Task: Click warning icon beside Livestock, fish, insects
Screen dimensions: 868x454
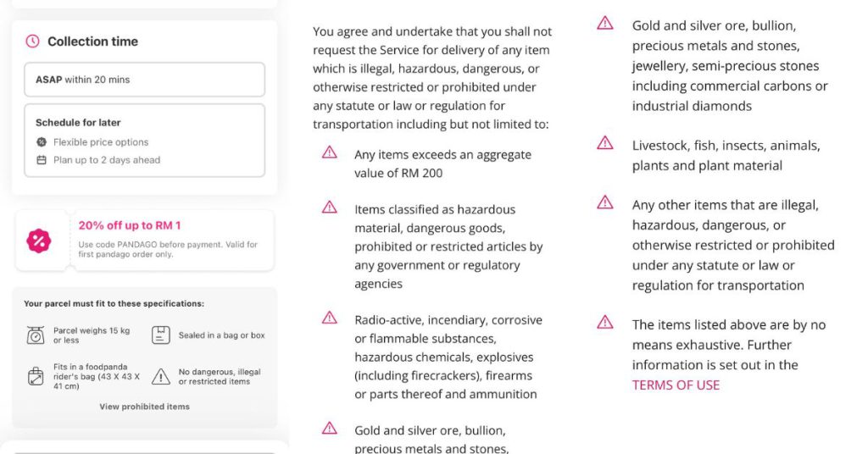Action: 605,142
